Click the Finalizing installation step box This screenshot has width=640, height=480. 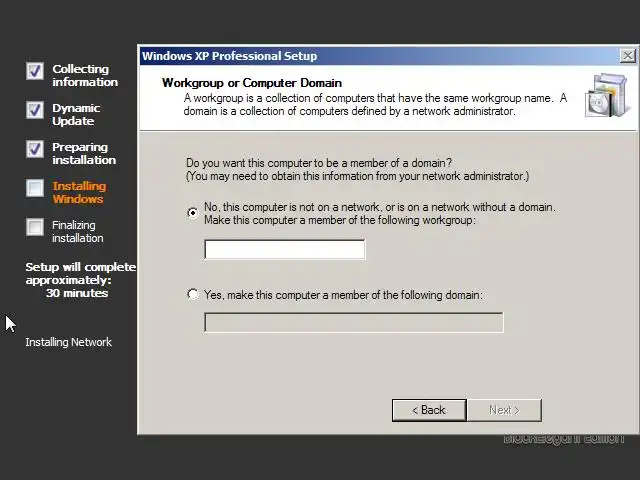(35, 227)
